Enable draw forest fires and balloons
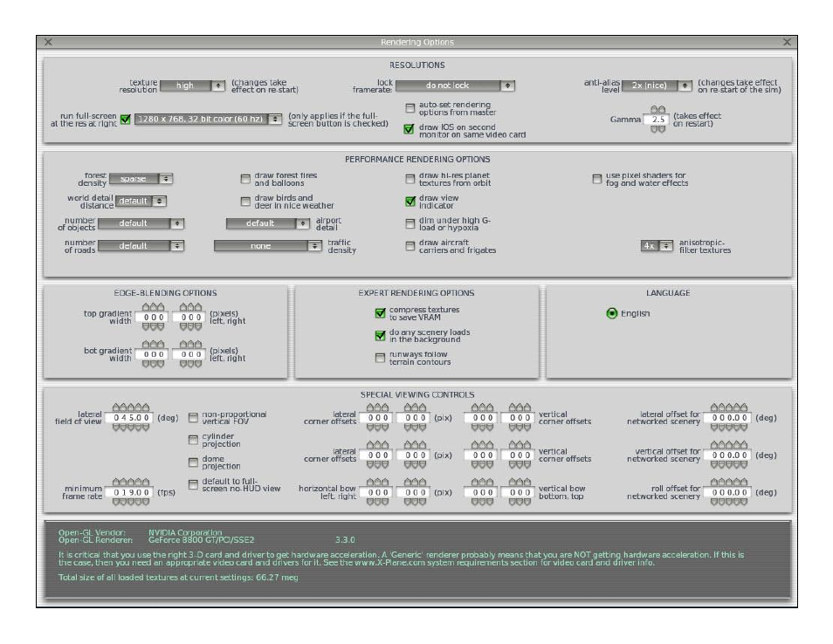The width and height of the screenshot is (833, 644). [244, 179]
